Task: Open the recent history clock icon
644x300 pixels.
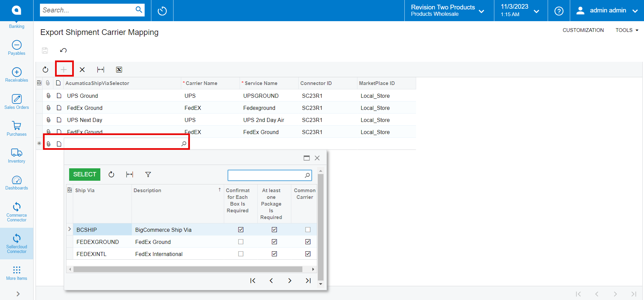Action: [x=162, y=11]
